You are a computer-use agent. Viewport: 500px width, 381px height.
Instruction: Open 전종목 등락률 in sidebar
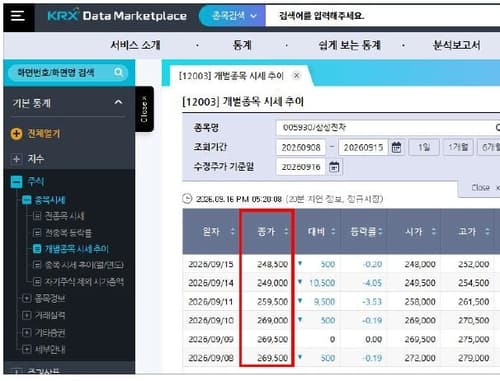click(68, 233)
